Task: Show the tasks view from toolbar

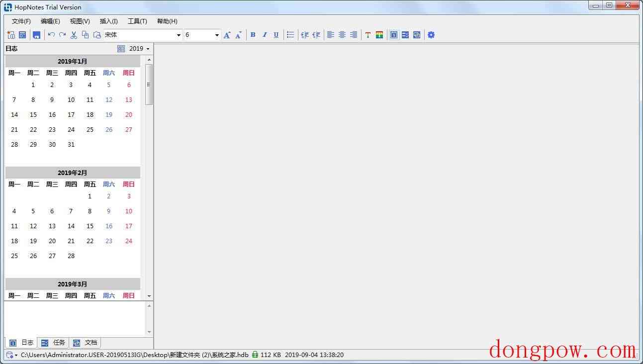Action: tap(405, 35)
